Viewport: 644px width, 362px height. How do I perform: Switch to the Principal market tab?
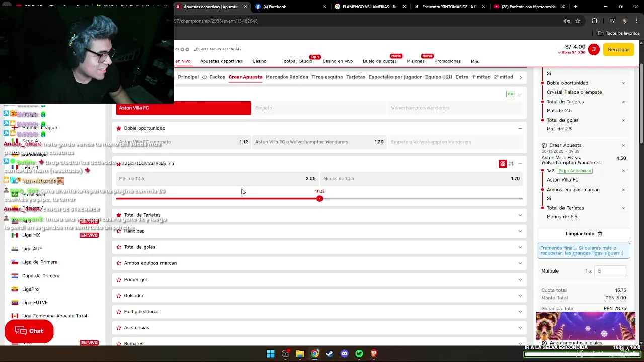pyautogui.click(x=188, y=77)
